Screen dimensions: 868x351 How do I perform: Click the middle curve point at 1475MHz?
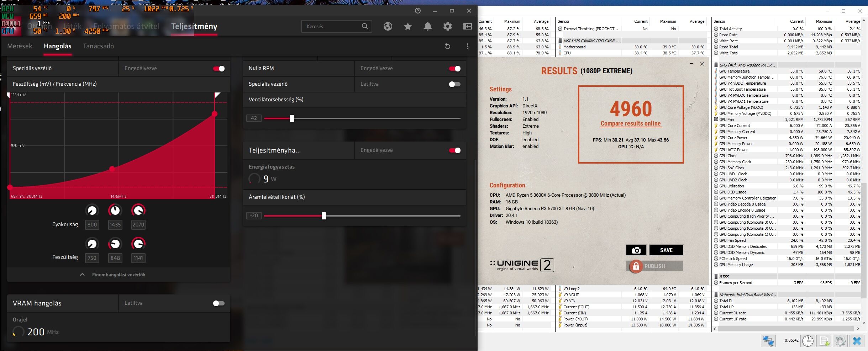coord(112,169)
